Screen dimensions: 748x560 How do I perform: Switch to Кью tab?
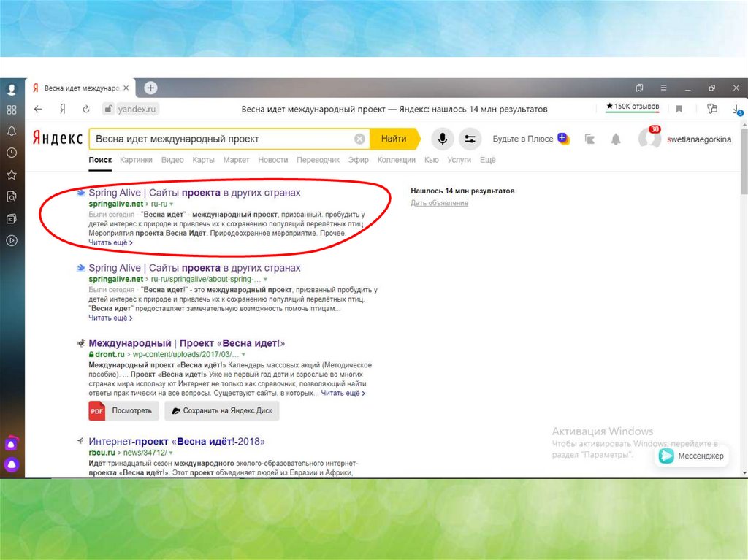pyautogui.click(x=431, y=160)
